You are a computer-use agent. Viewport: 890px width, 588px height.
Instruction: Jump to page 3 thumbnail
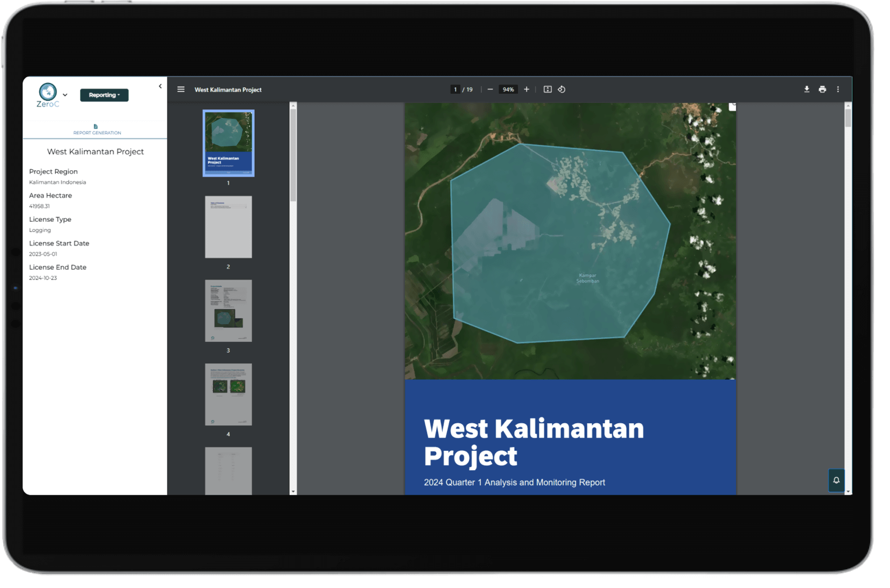pos(228,310)
